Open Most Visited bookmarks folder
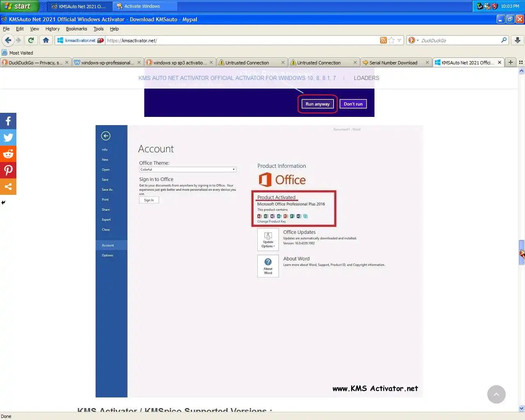Screen dimensions: 525x420 17,52
